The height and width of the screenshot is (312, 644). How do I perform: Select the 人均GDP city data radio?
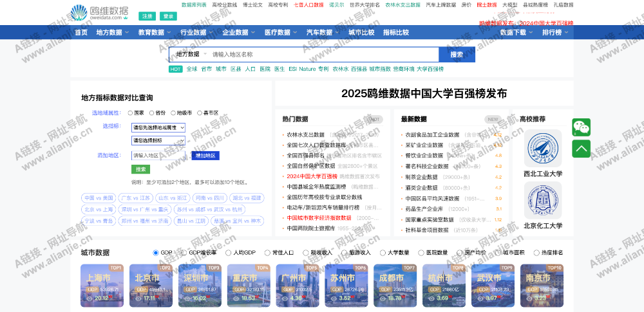point(229,253)
